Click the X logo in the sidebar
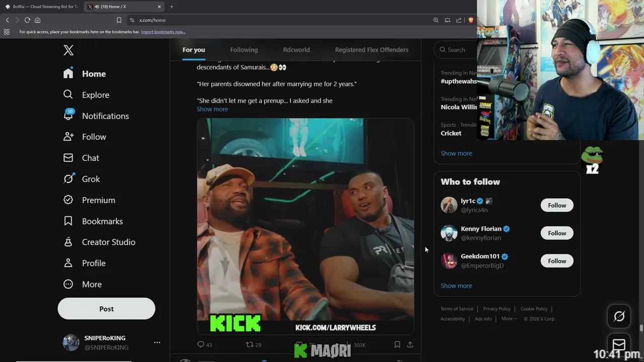The width and height of the screenshot is (644, 362). pos(68,50)
